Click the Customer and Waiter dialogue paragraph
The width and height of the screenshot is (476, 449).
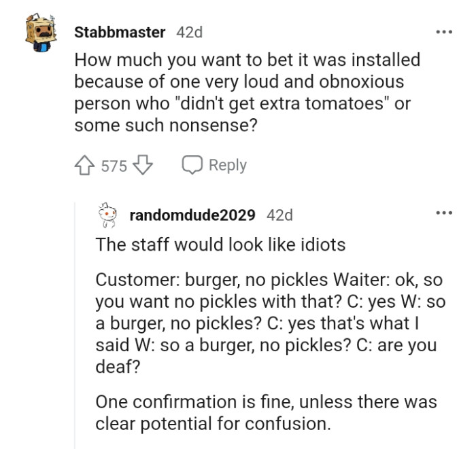(265, 324)
